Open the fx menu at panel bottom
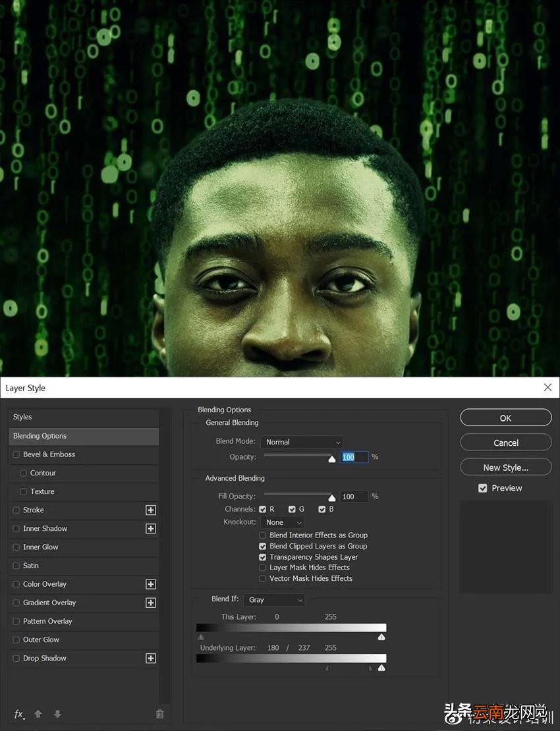Image resolution: width=560 pixels, height=731 pixels. click(19, 714)
